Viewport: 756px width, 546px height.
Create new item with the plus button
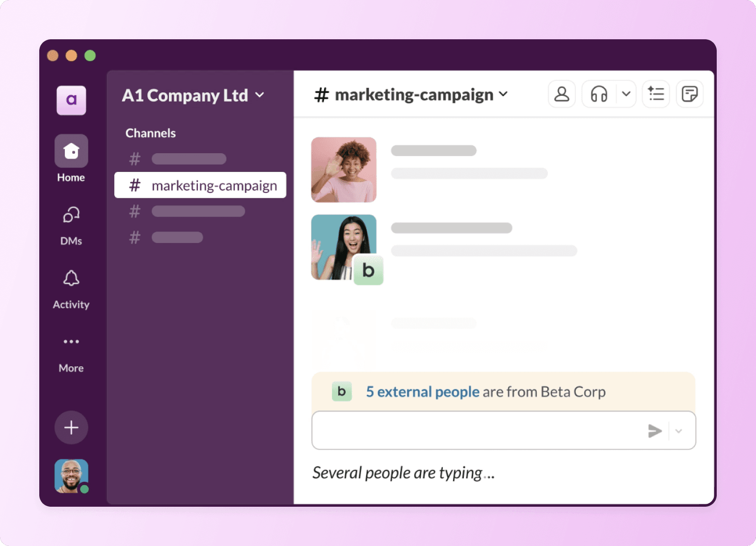(x=71, y=427)
